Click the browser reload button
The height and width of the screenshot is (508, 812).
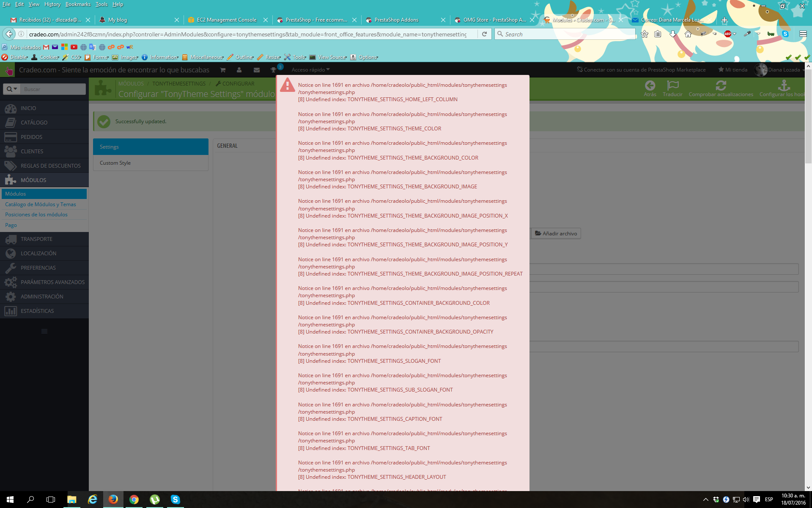point(484,34)
